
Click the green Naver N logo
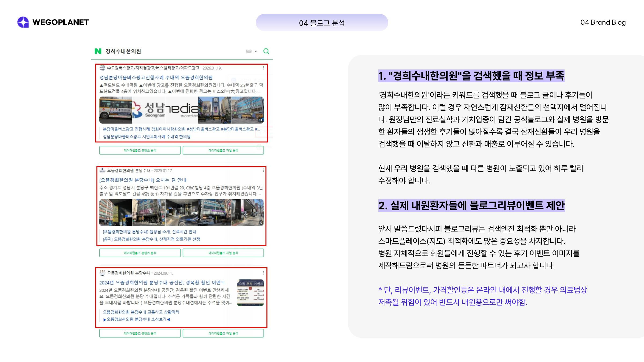pos(98,51)
